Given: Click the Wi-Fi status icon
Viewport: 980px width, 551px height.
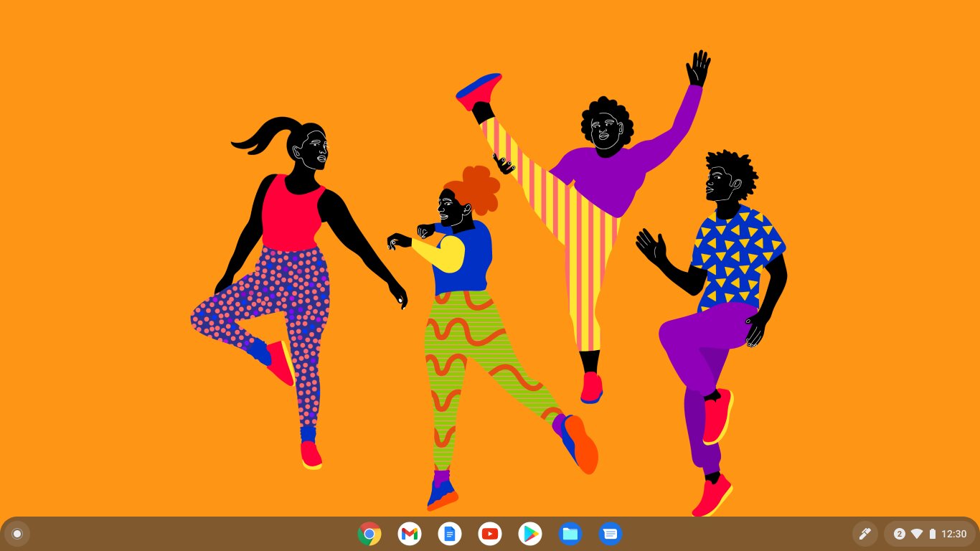Looking at the screenshot, I should tap(917, 534).
